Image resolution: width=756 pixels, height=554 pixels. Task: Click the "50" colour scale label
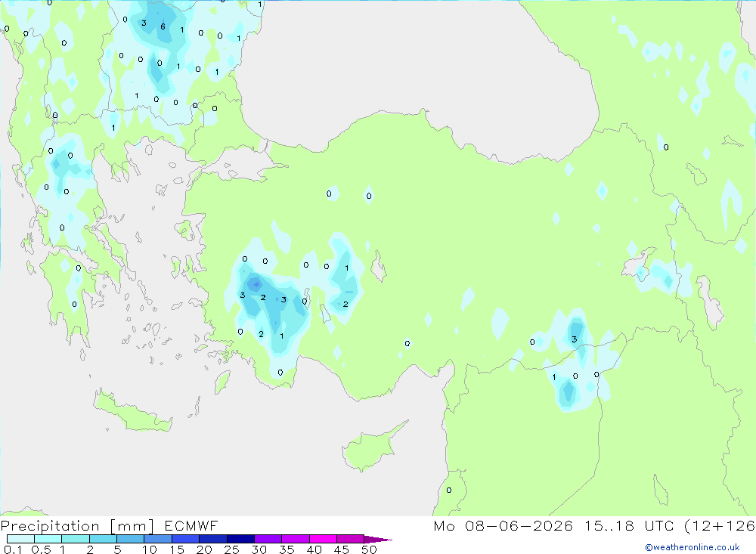[369, 549]
